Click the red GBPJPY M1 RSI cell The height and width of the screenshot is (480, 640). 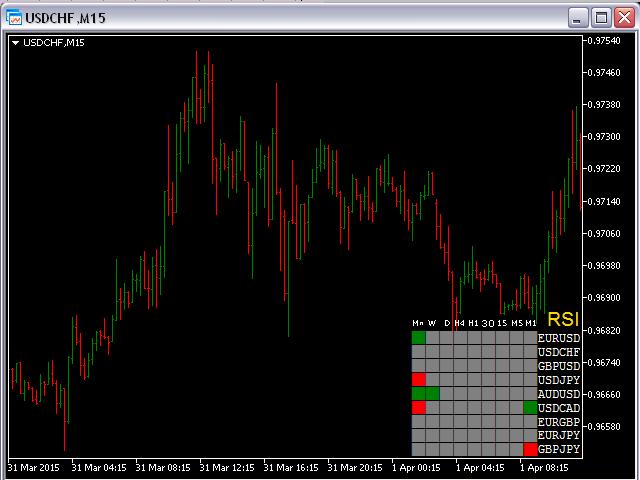click(x=530, y=450)
